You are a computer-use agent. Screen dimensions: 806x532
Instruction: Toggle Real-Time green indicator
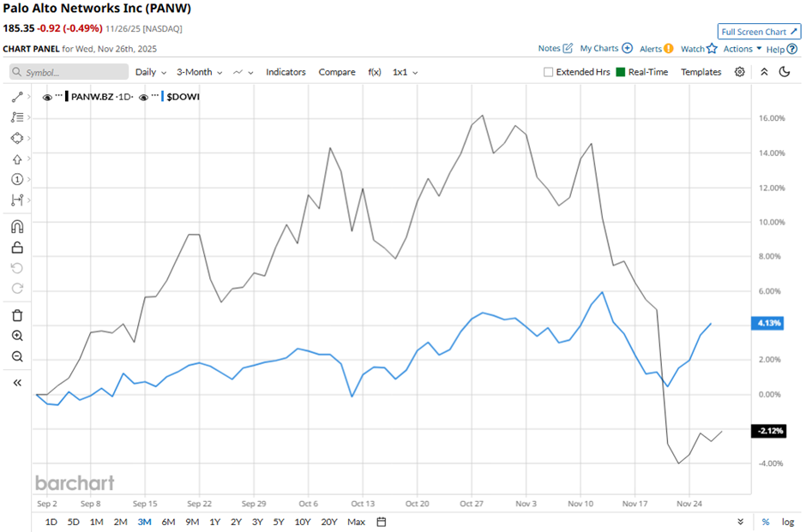[621, 72]
